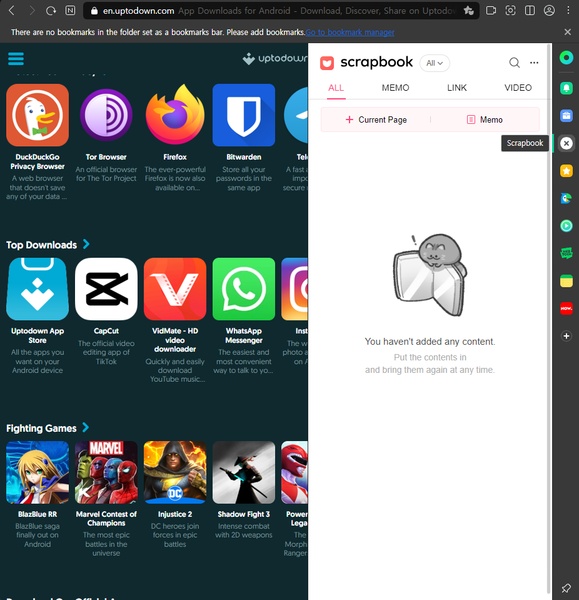This screenshot has width=579, height=600.
Task: Click the Tor Browser title text
Action: [x=106, y=157]
